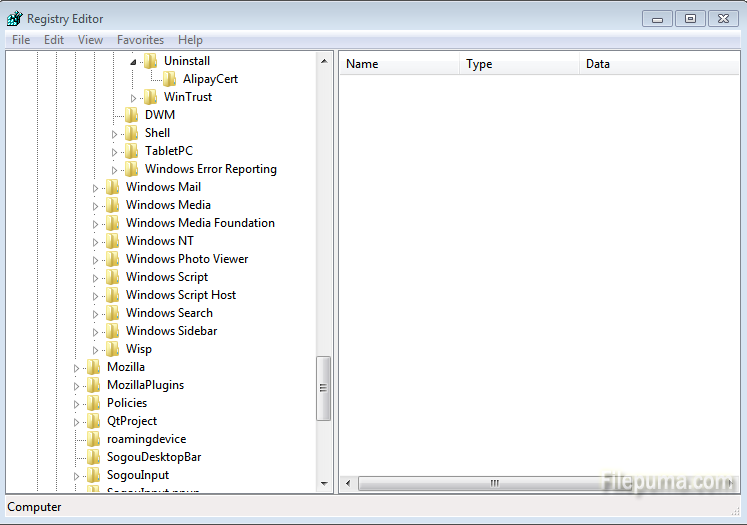This screenshot has height=525, width=747.
Task: Open the Favorites menu
Action: coord(140,40)
